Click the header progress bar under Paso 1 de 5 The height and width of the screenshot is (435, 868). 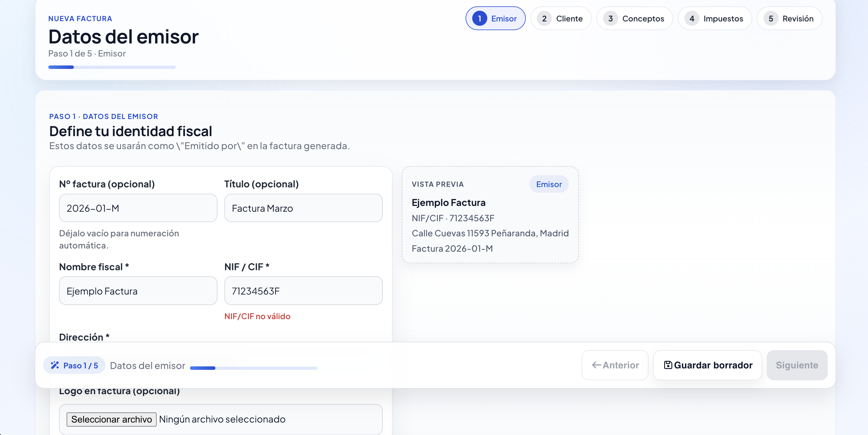pos(112,67)
